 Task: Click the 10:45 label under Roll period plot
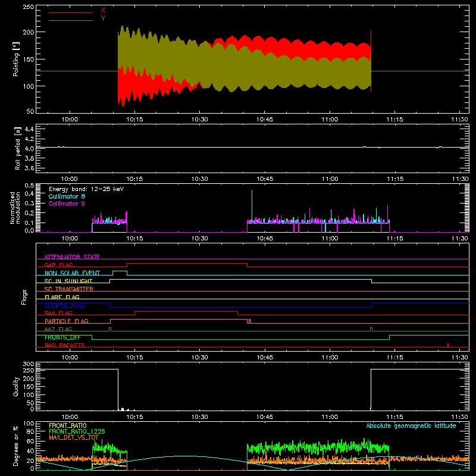point(265,179)
